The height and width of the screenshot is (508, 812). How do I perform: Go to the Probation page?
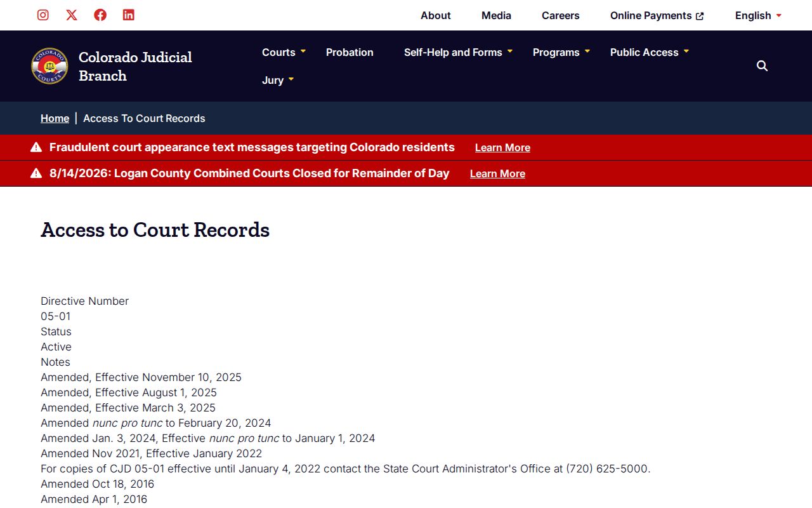[350, 52]
